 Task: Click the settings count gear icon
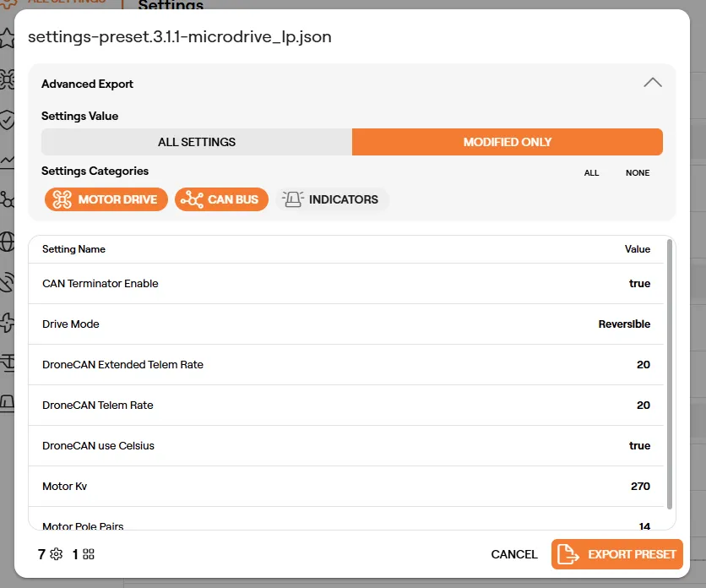tap(57, 553)
